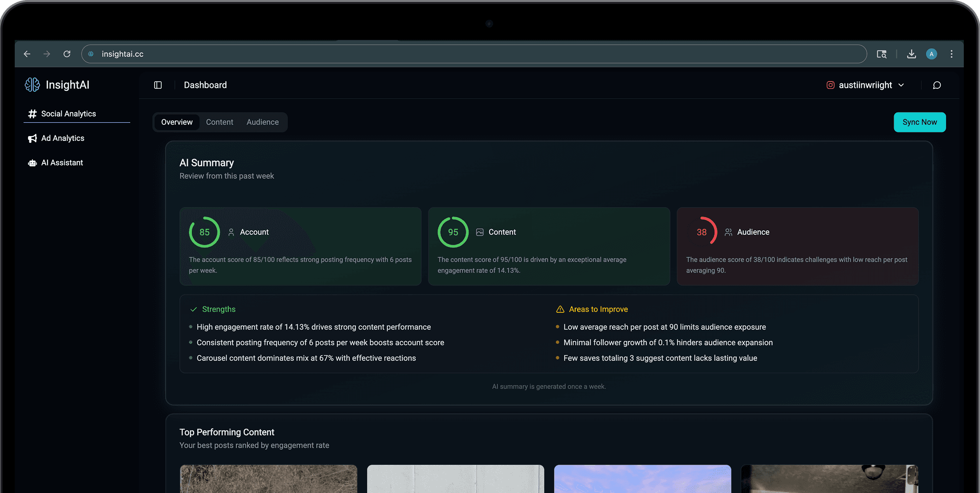Click the browser back arrow
Image resolution: width=980 pixels, height=493 pixels.
27,54
